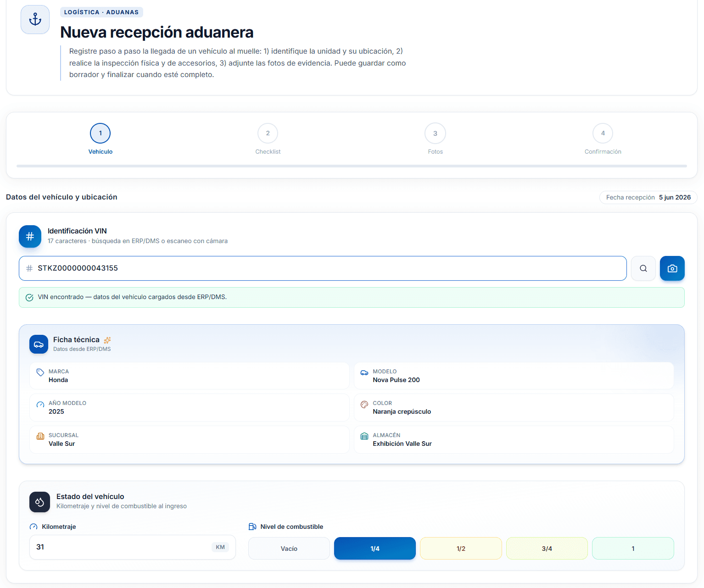The image size is (704, 588).
Task: Select Vacío fuel level
Action: (x=289, y=549)
